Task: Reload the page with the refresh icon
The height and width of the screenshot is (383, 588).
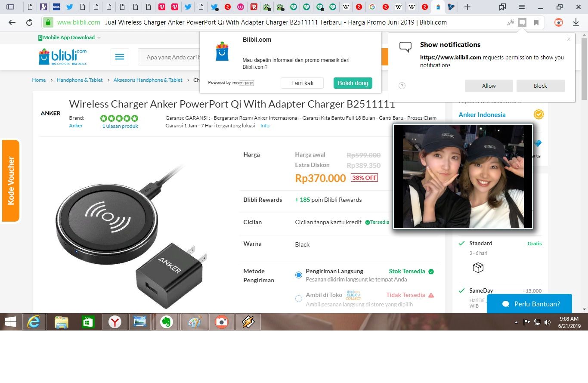Action: (x=29, y=22)
